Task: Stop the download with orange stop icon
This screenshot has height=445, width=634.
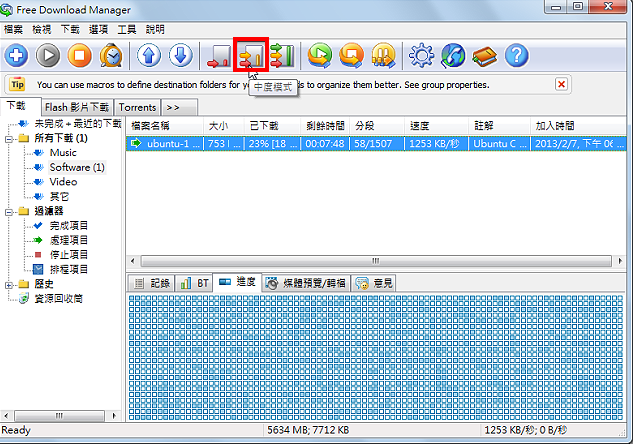Action: click(x=80, y=55)
